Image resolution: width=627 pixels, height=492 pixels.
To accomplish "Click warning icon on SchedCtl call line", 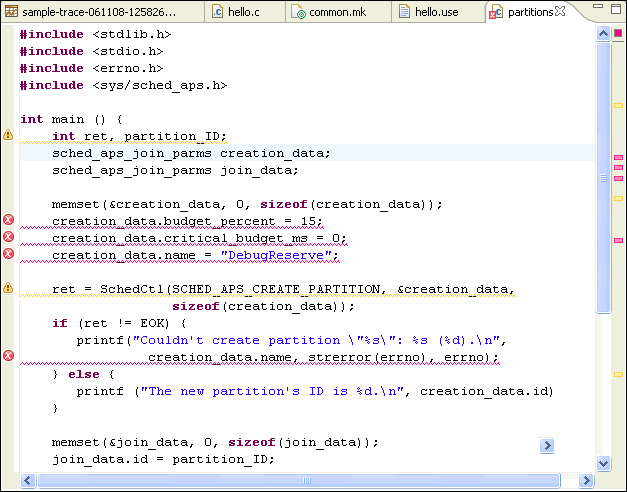I will click(8, 288).
